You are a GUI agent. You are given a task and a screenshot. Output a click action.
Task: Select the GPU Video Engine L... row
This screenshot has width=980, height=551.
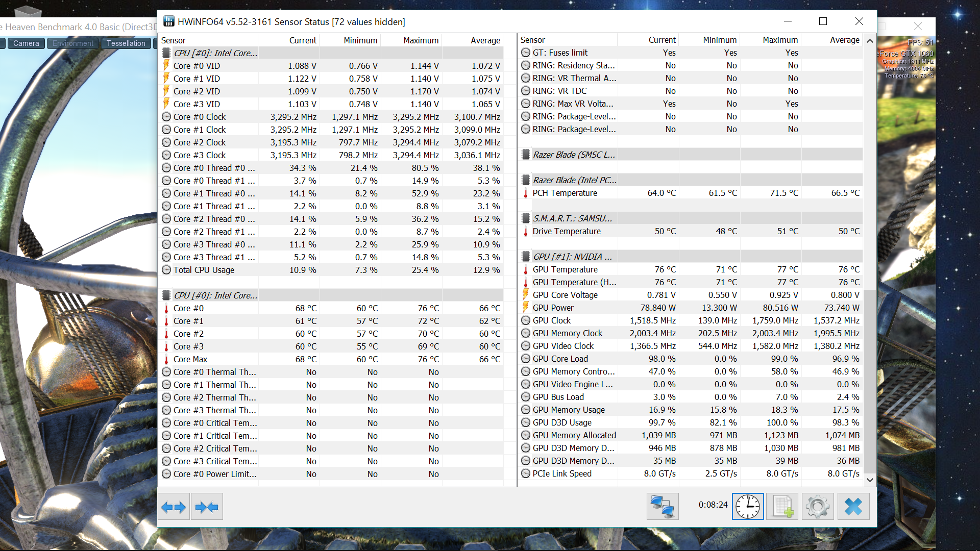coord(691,384)
